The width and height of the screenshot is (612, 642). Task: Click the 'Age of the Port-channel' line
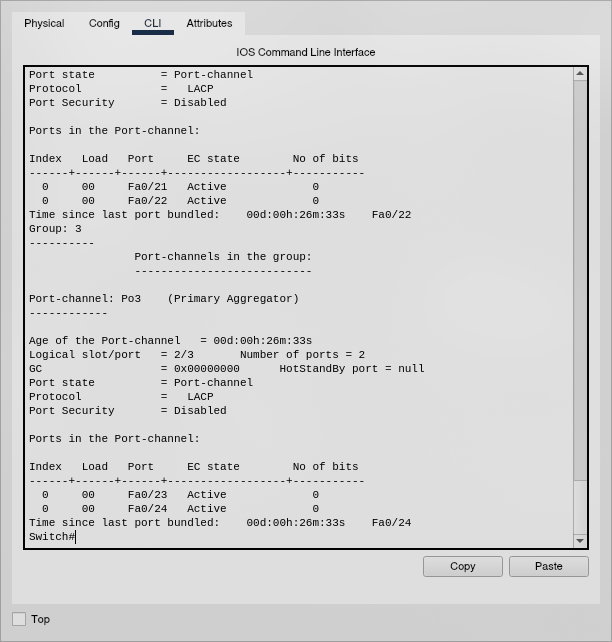coord(170,341)
